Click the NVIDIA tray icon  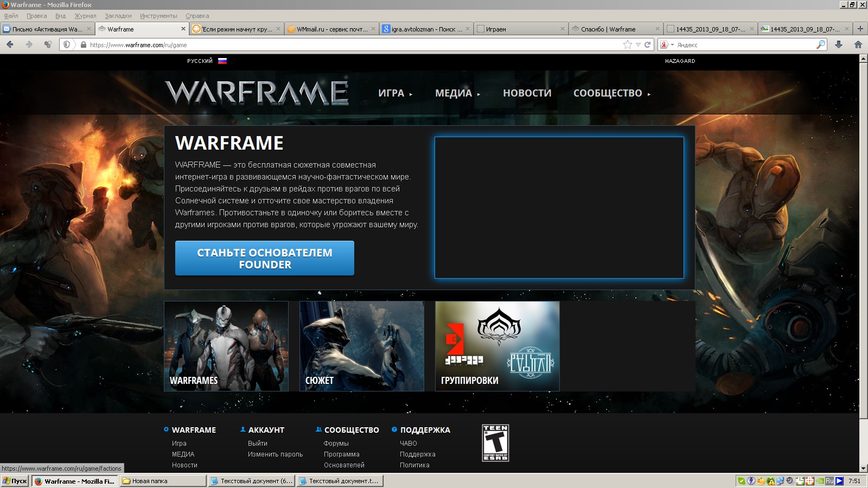point(820,480)
